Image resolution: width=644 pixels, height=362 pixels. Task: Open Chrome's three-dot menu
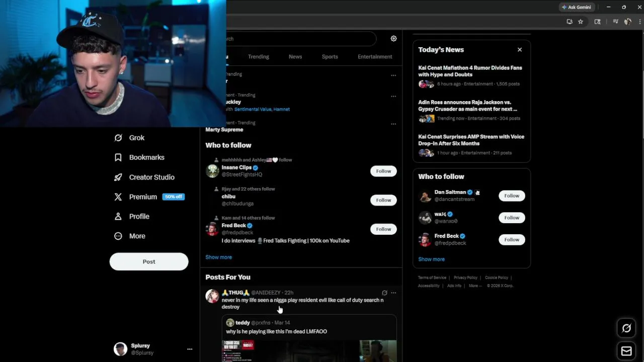(x=640, y=22)
